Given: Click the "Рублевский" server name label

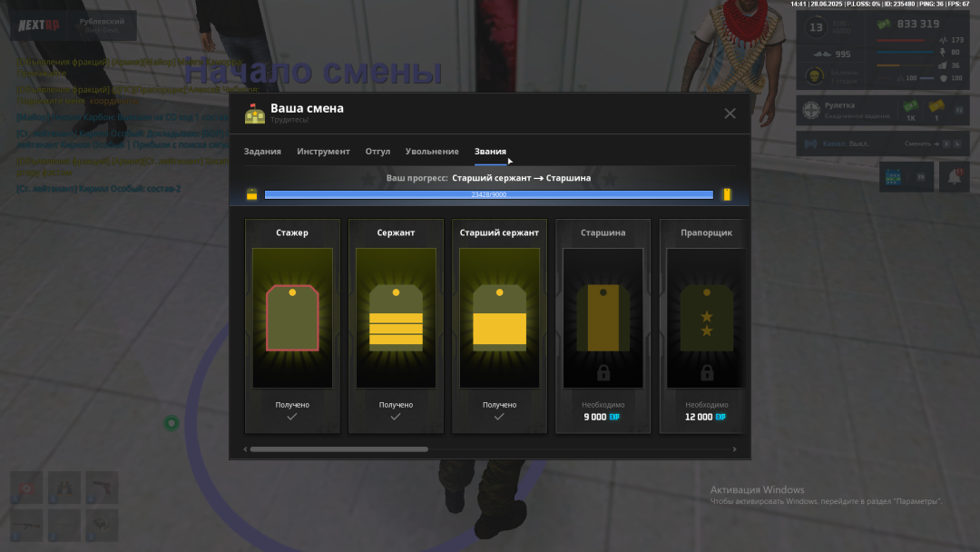Looking at the screenshot, I should pos(102,21).
